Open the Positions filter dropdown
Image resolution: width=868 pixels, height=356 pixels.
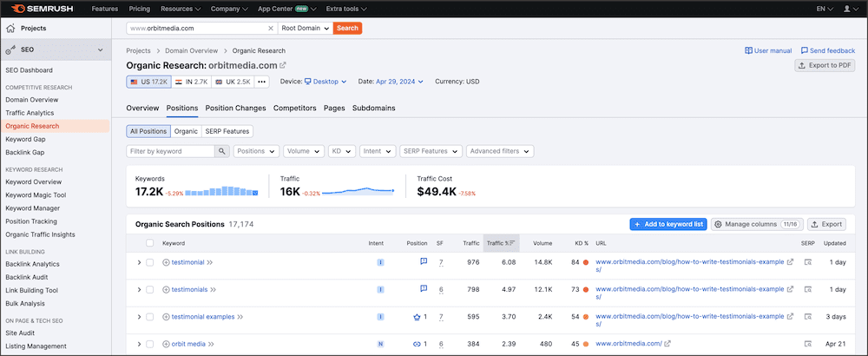(x=256, y=151)
